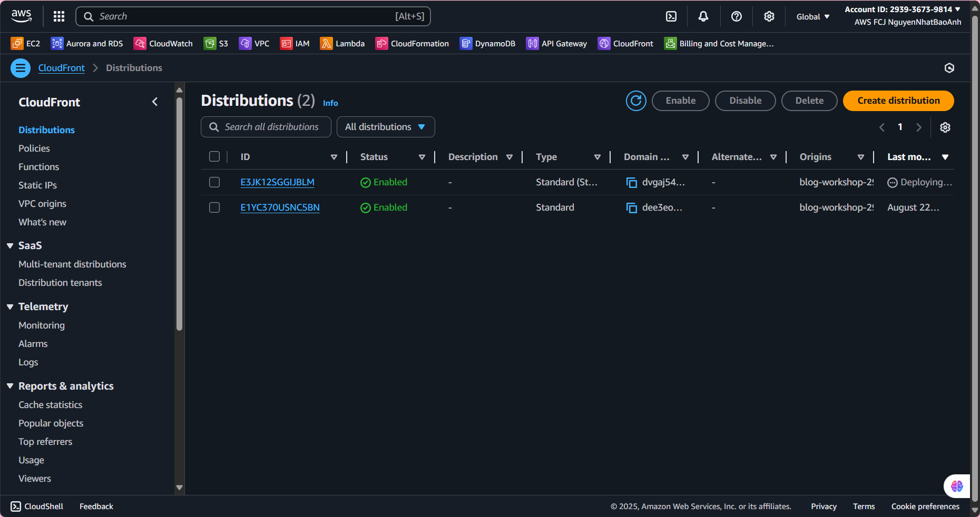Select the checkbox for E1YC370USNC5BN

[214, 207]
